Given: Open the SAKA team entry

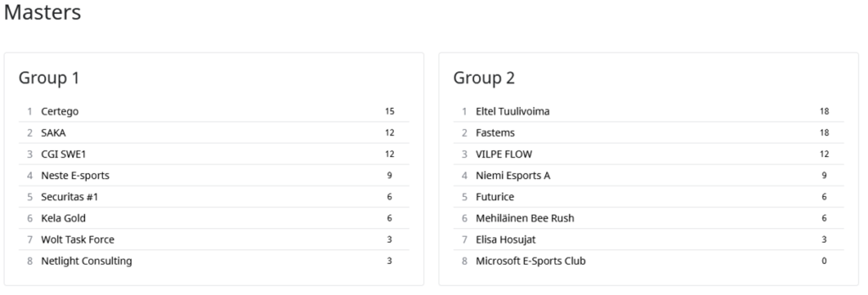Looking at the screenshot, I should click(x=53, y=133).
